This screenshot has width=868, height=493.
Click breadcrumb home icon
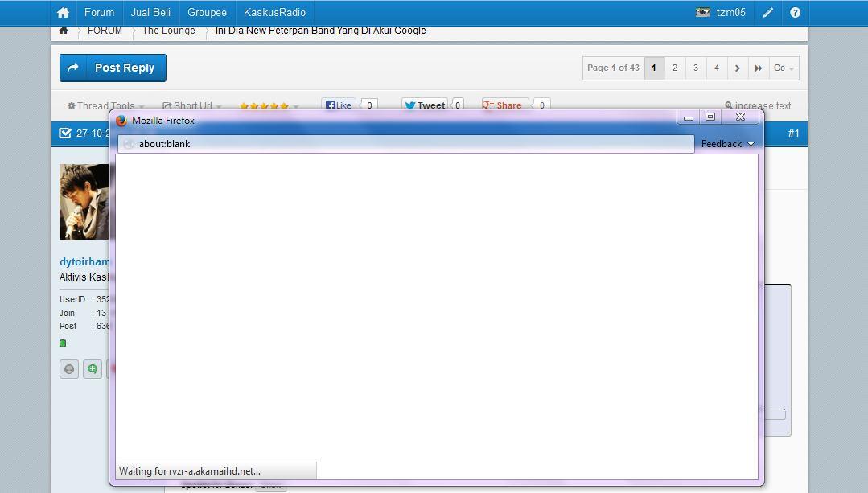click(64, 31)
